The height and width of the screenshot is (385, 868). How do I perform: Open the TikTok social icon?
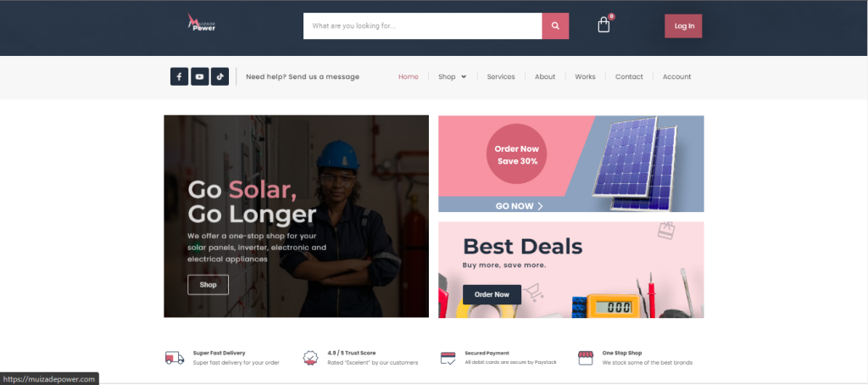click(220, 76)
